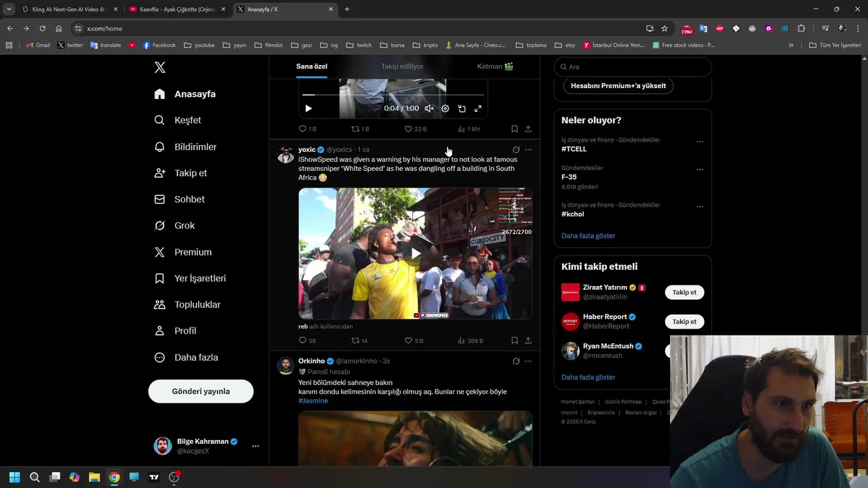The height and width of the screenshot is (488, 868).
Task: Open options for F-35 trend
Action: (700, 169)
